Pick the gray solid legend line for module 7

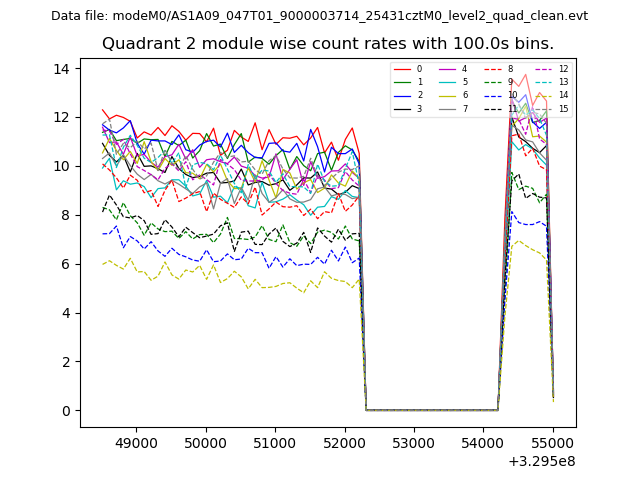446,108
